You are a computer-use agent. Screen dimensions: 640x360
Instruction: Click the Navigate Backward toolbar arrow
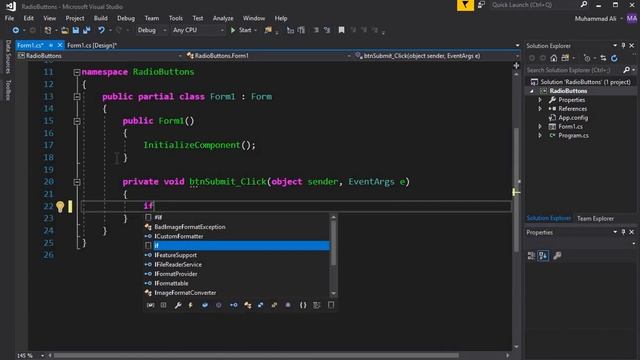click(x=16, y=30)
